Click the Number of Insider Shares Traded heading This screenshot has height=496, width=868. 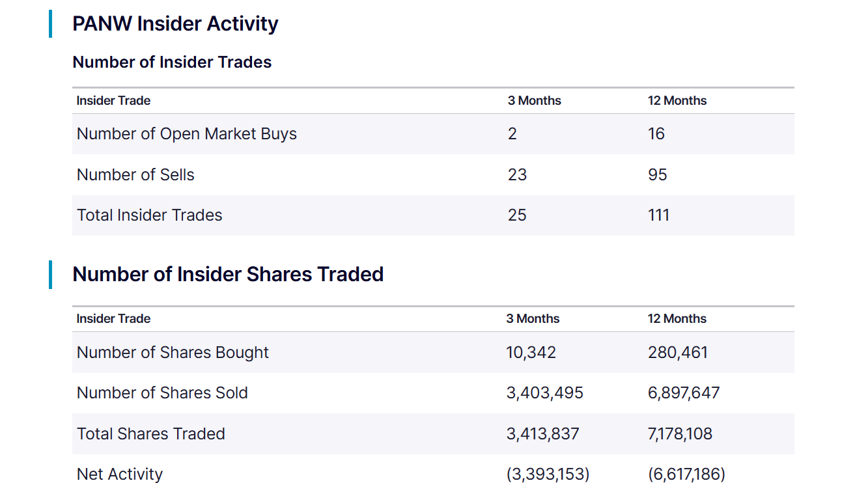click(x=228, y=275)
